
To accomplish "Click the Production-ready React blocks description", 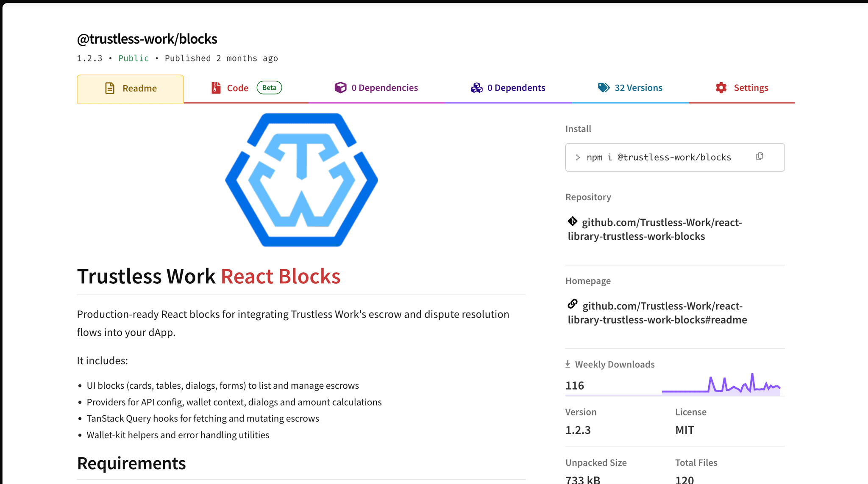I will [x=293, y=323].
